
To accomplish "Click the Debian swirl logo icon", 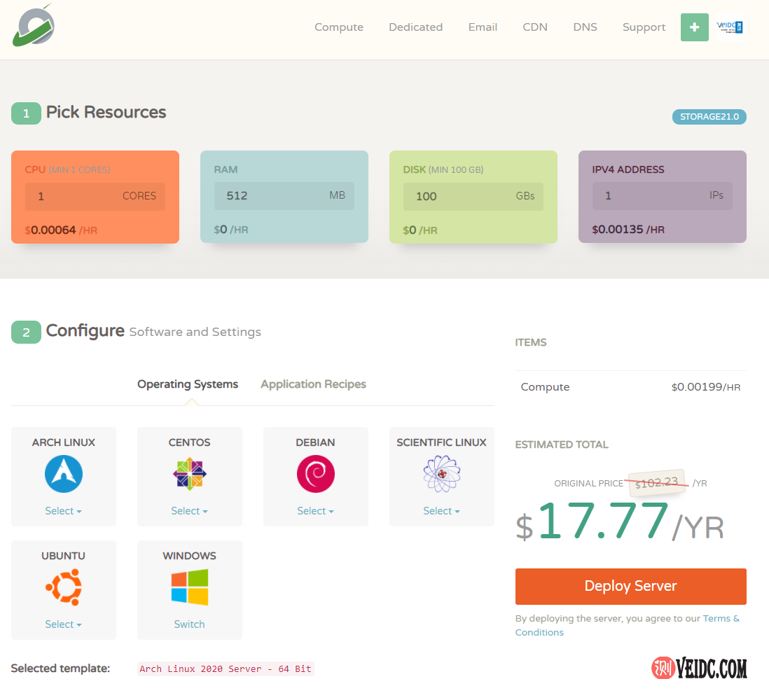I will point(316,474).
